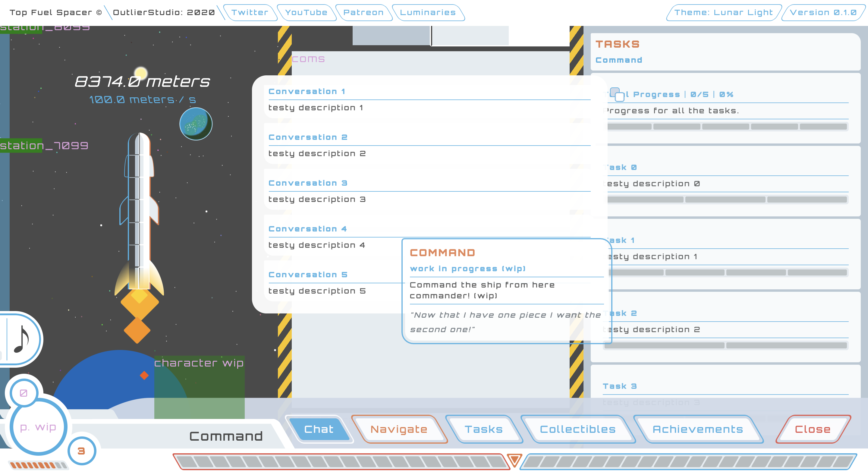
Task: Open the YouTube link
Action: click(x=306, y=12)
